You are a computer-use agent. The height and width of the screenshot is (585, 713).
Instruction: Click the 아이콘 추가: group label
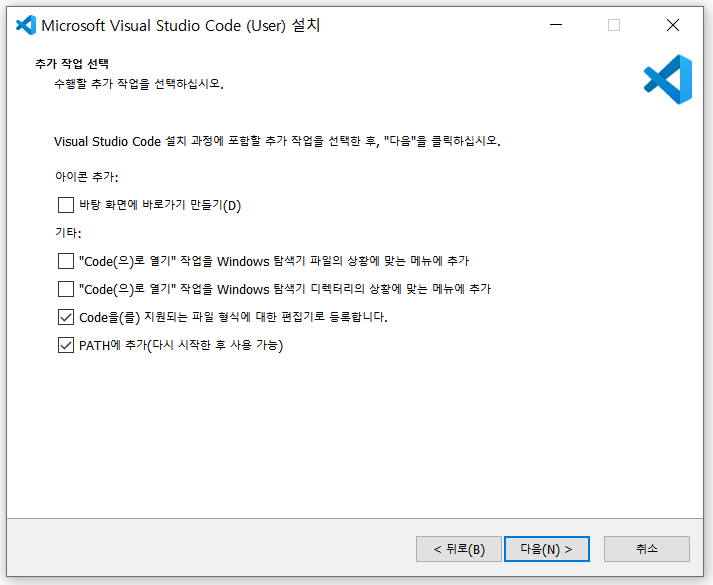point(87,176)
